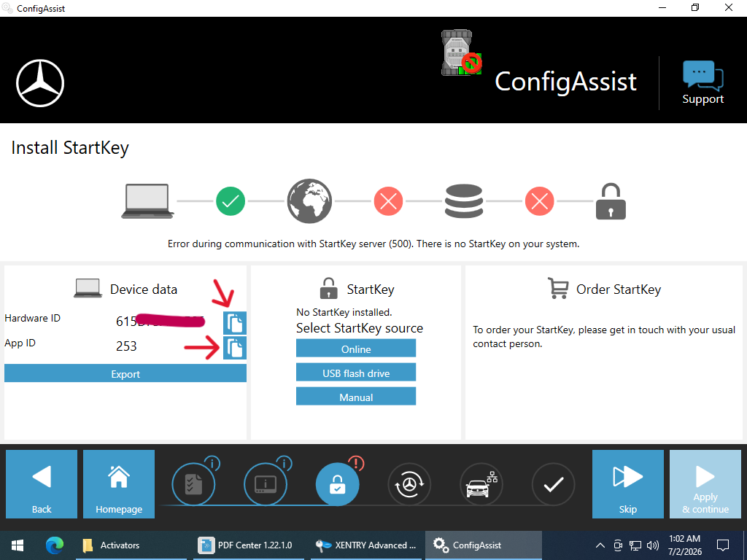The image size is (747, 560).
Task: Go Back to previous page
Action: click(x=42, y=484)
